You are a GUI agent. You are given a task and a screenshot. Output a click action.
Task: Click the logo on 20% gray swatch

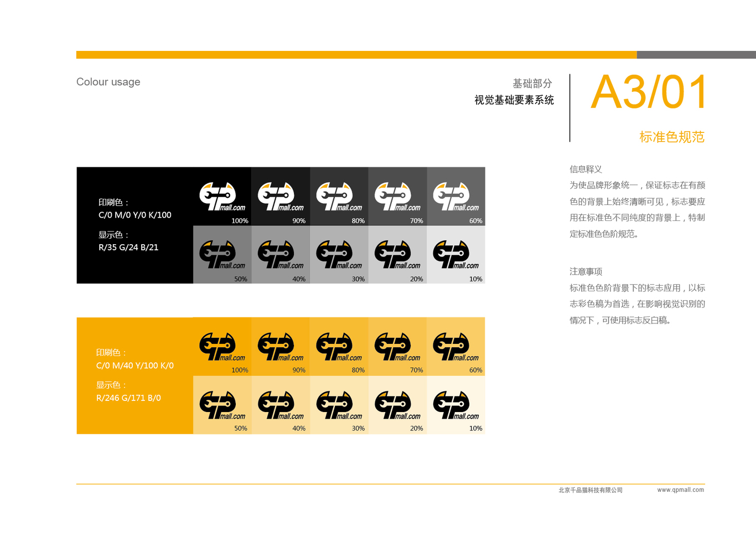(397, 255)
